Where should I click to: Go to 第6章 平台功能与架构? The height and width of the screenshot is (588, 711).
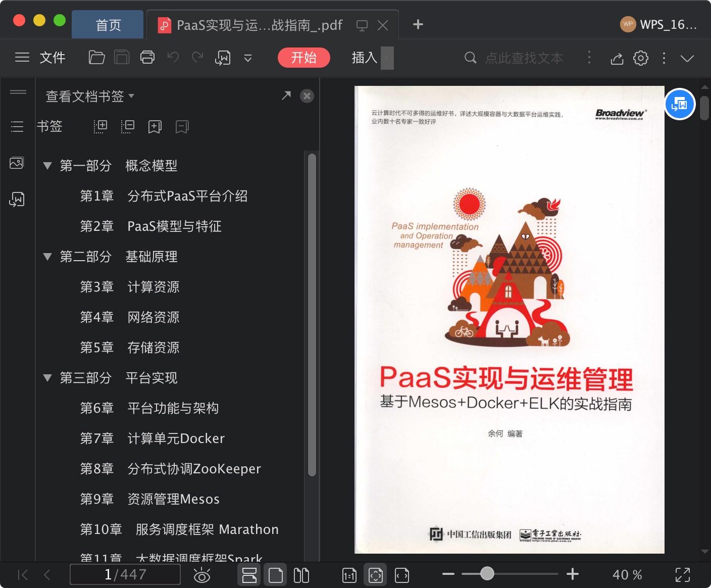coord(149,408)
